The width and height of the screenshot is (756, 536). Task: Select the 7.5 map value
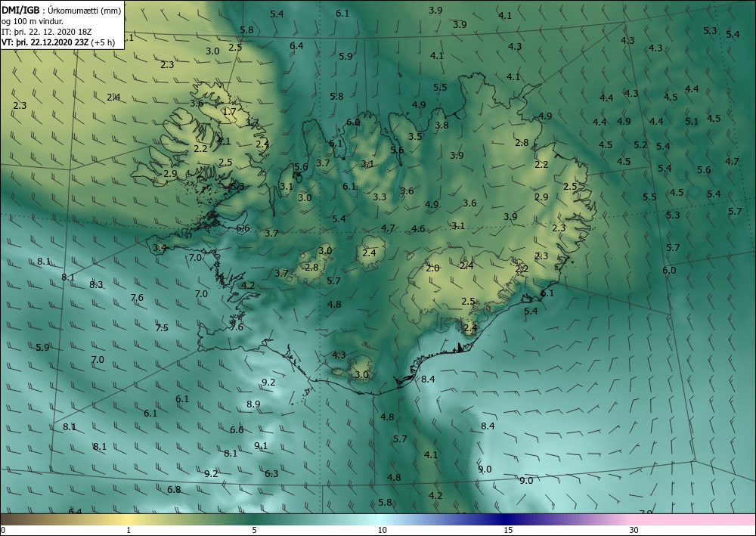pos(162,328)
